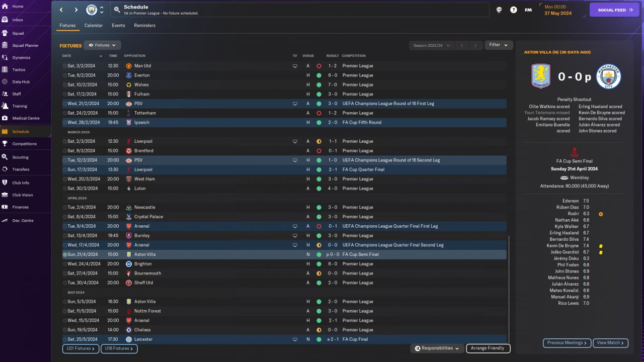Click Arrange Friendly
Screen dimensions: 644x362
tap(488, 348)
